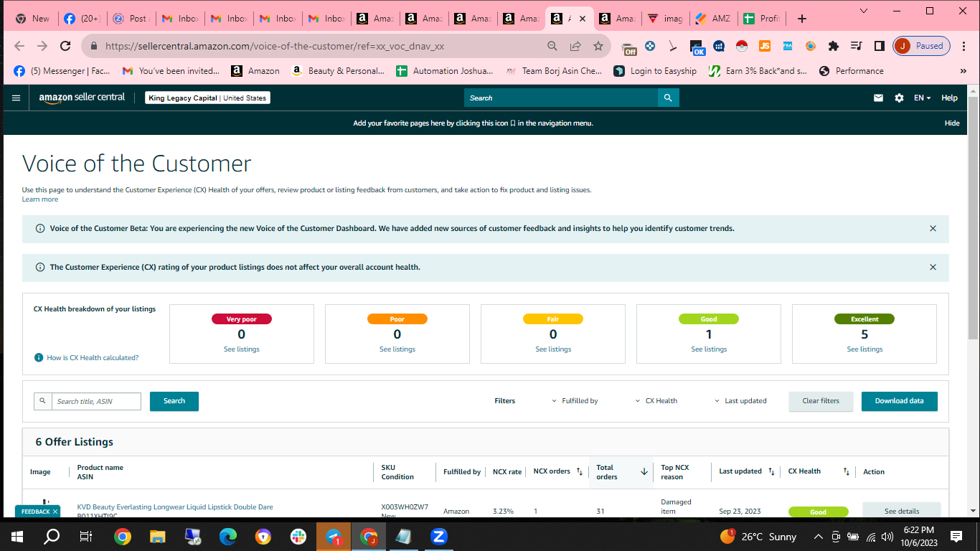This screenshot has width=980, height=551.
Task: Click the Amazon Seller Central logo
Action: pos(82,98)
